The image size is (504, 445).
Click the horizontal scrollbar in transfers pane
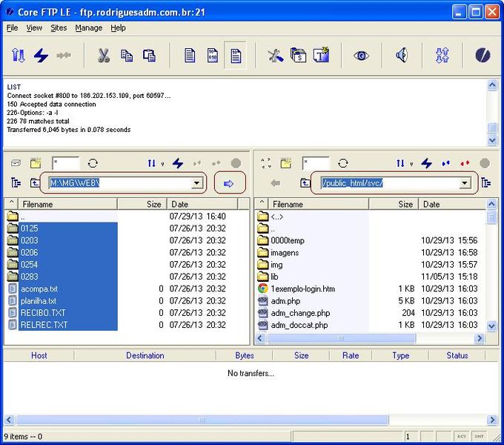click(200, 420)
